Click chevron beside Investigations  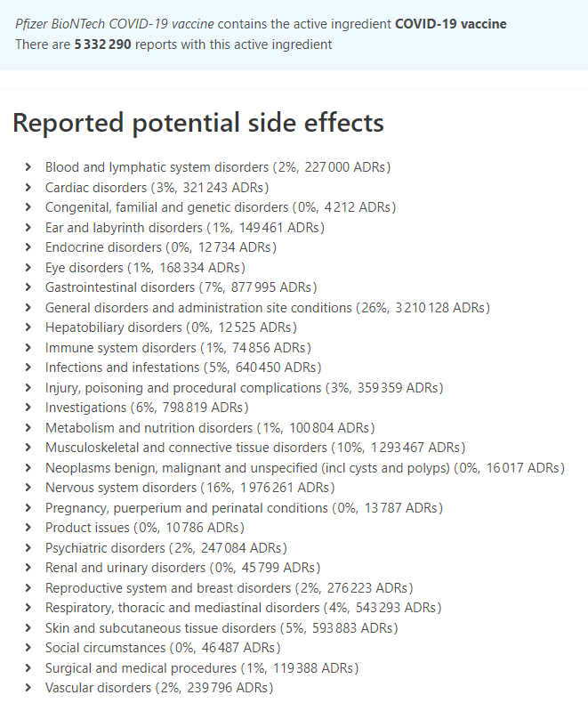(28, 408)
